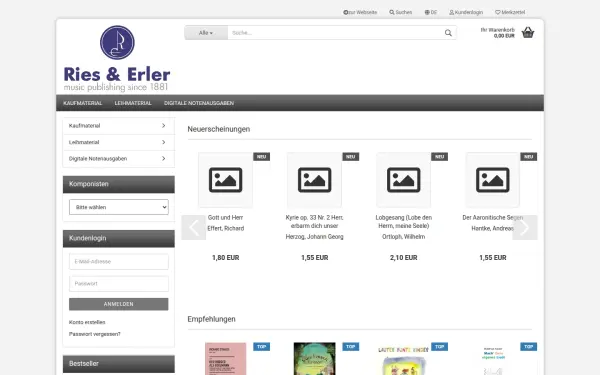Click composer 'Ortloph, Wilhelm'
The image size is (600, 375).
[403, 237]
